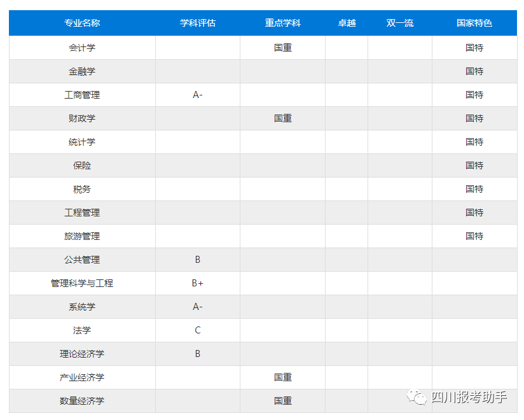This screenshot has height=420, width=524.
Task: Click the 卓越 column header
Action: tap(347, 23)
